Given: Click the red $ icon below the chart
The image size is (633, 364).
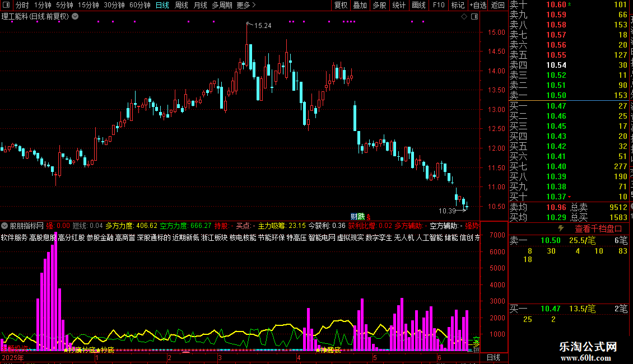Looking at the screenshot, I should click(369, 217).
